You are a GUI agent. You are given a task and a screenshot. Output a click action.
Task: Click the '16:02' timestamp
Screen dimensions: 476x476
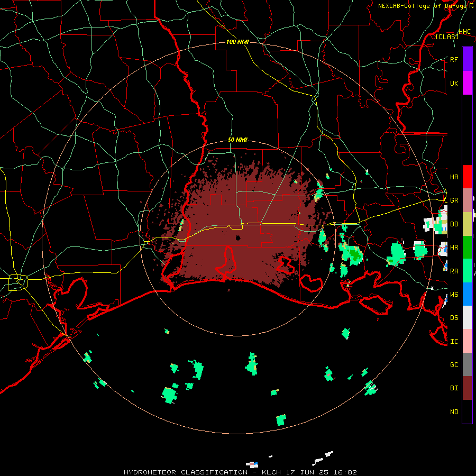[x=346, y=472]
